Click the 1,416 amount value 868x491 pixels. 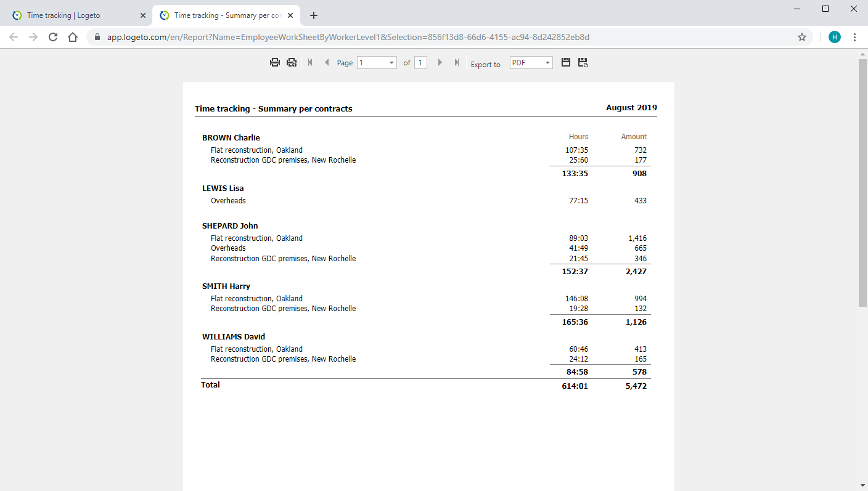pos(637,238)
